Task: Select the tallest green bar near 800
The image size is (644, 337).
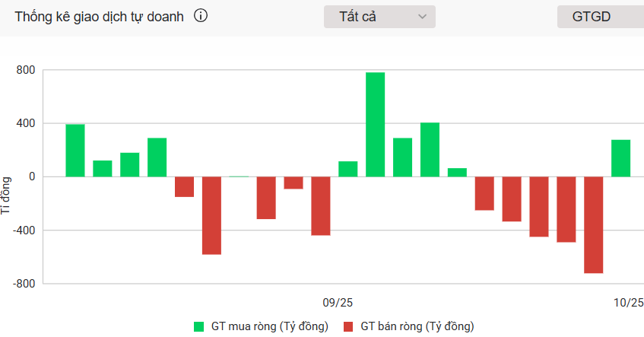Action: click(x=375, y=124)
